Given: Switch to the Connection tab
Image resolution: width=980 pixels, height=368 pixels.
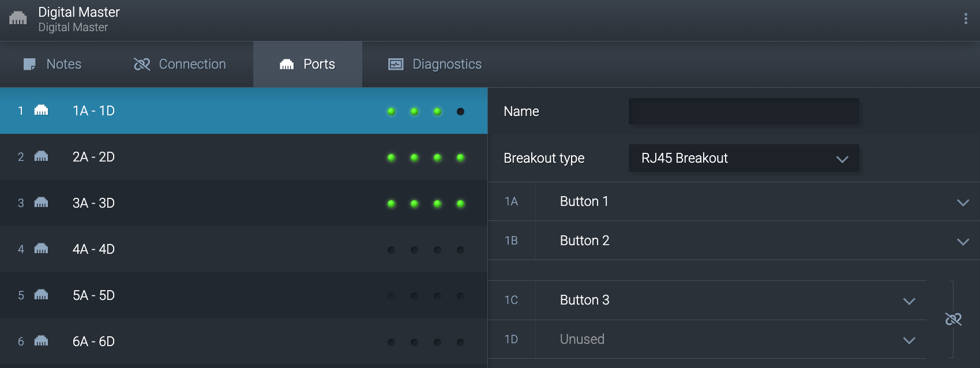Looking at the screenshot, I should tap(180, 64).
